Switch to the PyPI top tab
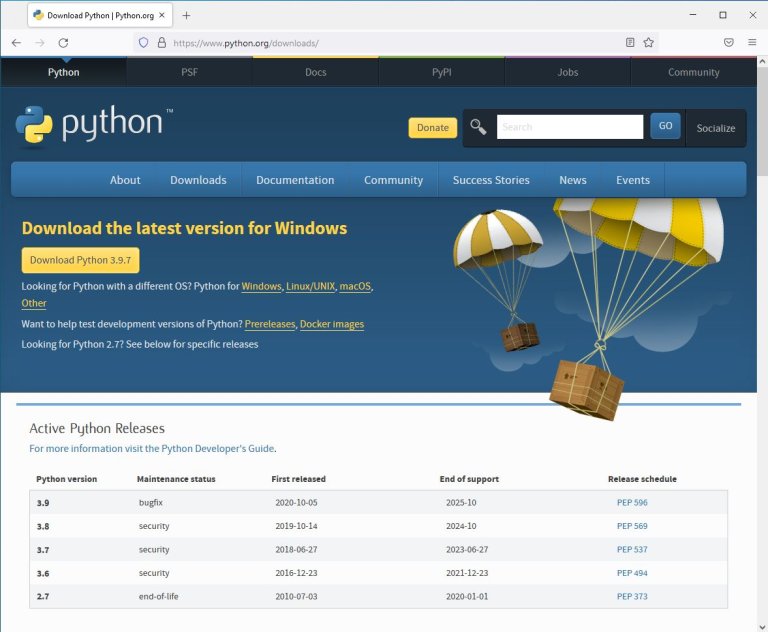Viewport: 768px width, 632px height. coord(442,72)
